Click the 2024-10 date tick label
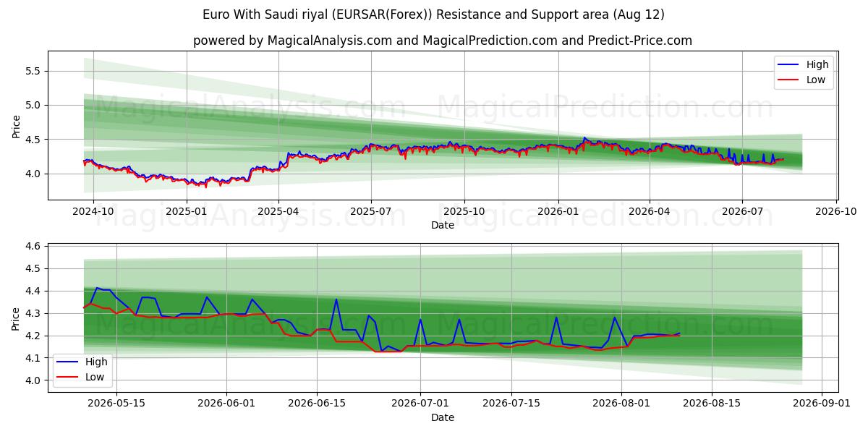This screenshot has width=868, height=434. click(94, 212)
